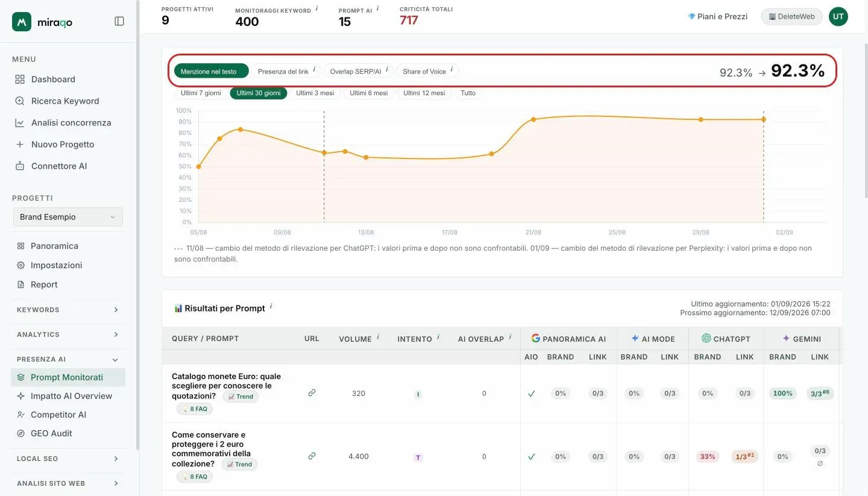The image size is (868, 496).
Task: Click the DeleteWeb account button
Action: pyautogui.click(x=791, y=17)
